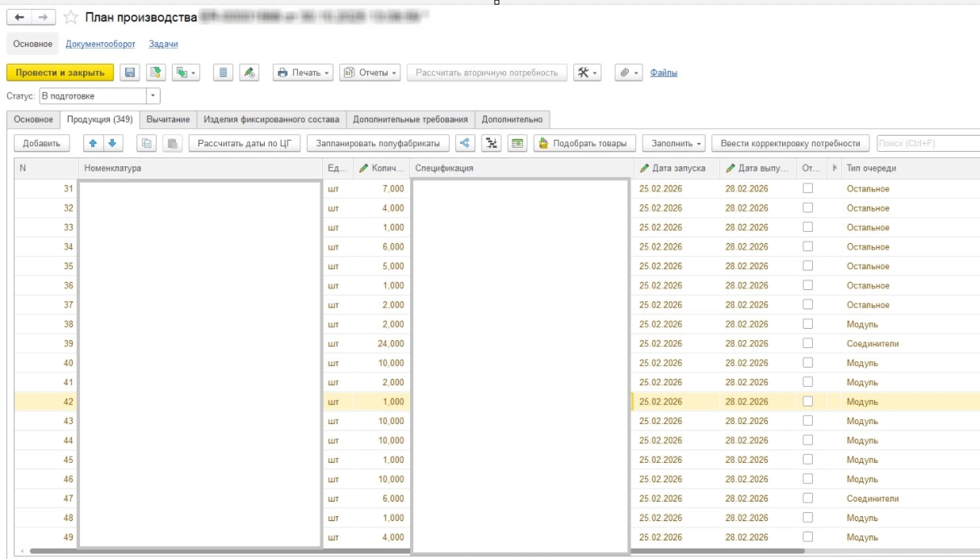The height and width of the screenshot is (559, 980).
Task: Open the create-based-on icon dropdown
Action: [x=187, y=74]
